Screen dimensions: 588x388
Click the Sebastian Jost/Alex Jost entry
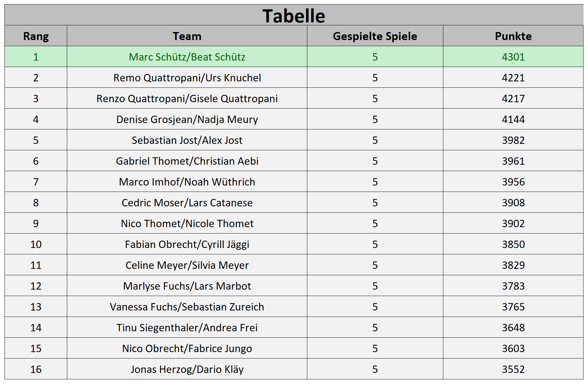[x=187, y=140]
